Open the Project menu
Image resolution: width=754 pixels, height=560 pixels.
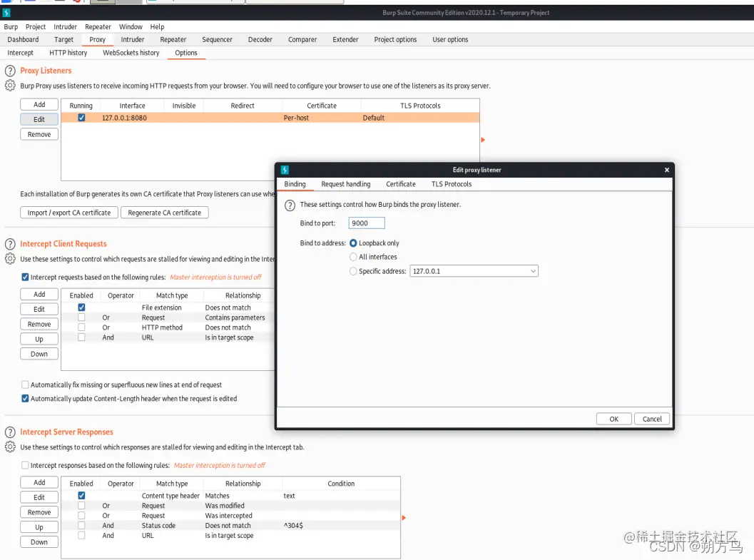click(36, 27)
